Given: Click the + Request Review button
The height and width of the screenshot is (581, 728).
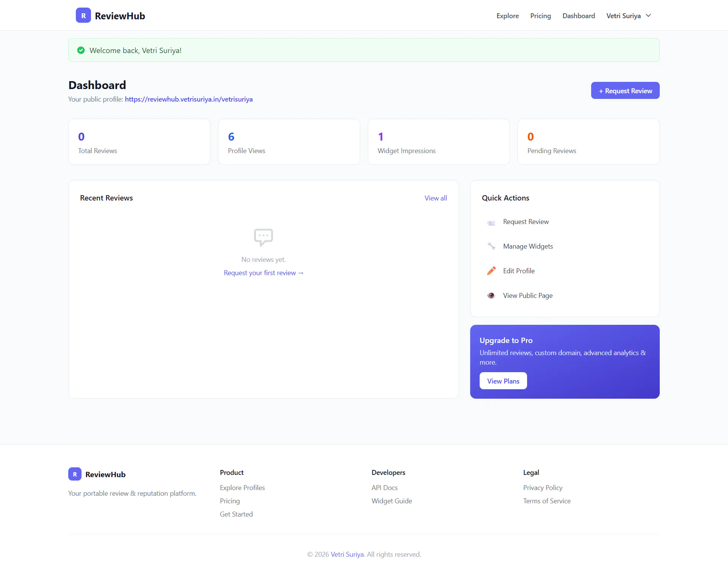Looking at the screenshot, I should pos(625,91).
